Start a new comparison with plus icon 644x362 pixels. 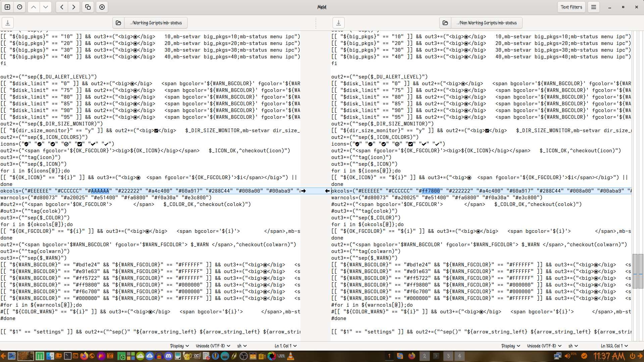[7, 7]
